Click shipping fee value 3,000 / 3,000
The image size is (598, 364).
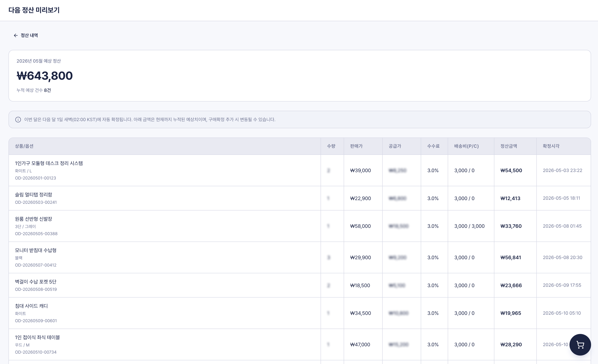(469, 226)
